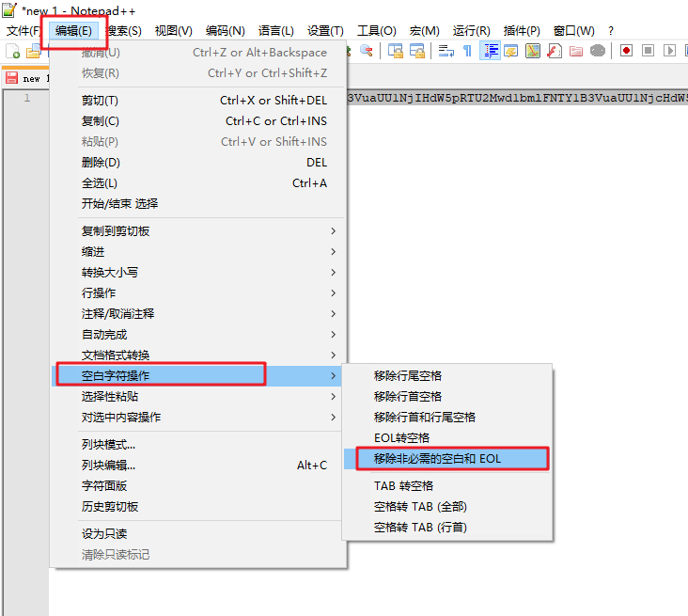Open the 设置(T) menu

325,31
